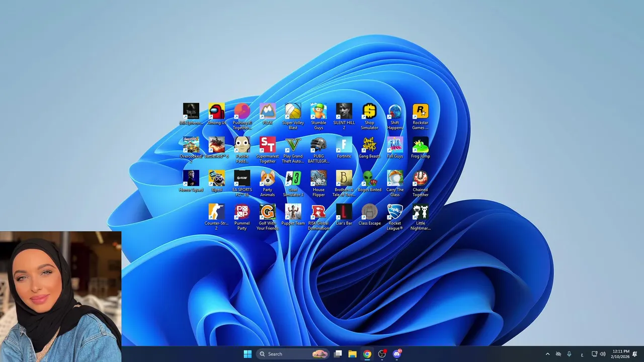Select the Golf With Your Friends shortcut
The image size is (644, 362).
(x=268, y=217)
